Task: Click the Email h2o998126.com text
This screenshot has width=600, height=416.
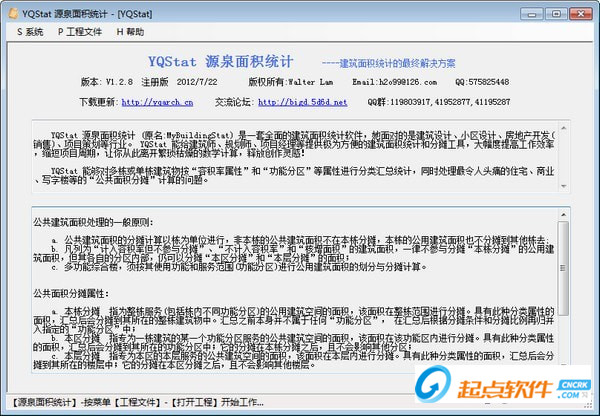Action: click(x=395, y=82)
